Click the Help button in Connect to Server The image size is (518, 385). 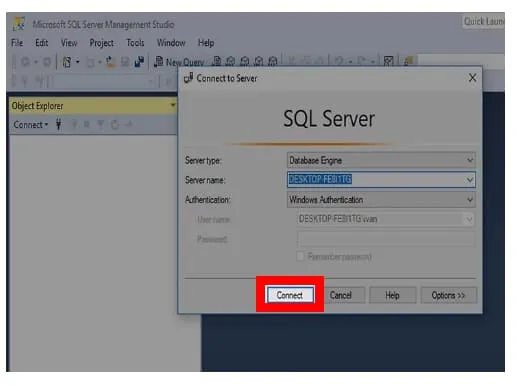point(392,295)
